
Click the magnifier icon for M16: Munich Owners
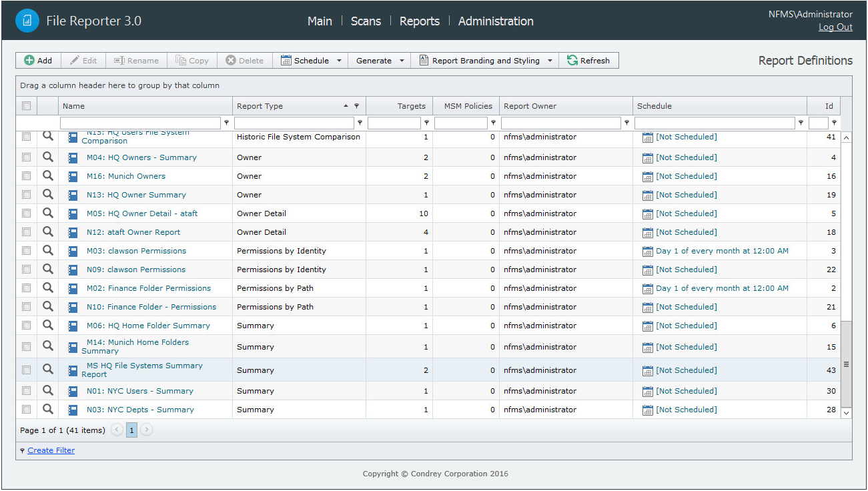pos(47,176)
